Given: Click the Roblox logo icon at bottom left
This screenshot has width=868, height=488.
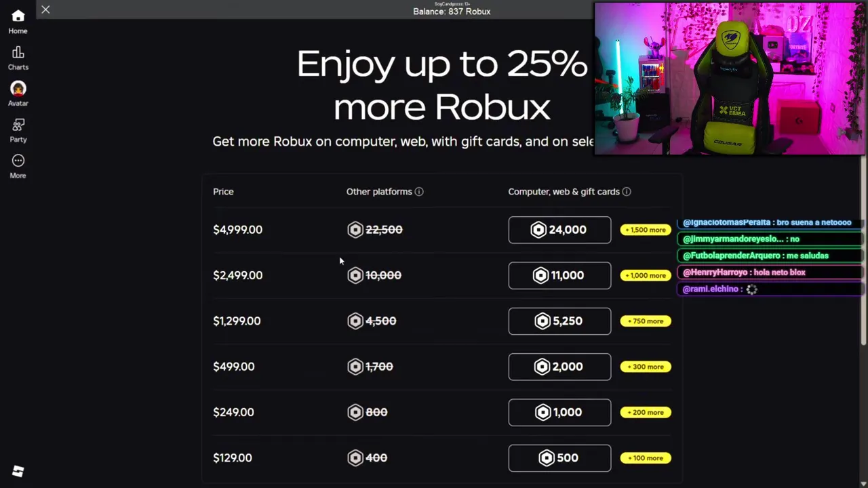Looking at the screenshot, I should 18,472.
